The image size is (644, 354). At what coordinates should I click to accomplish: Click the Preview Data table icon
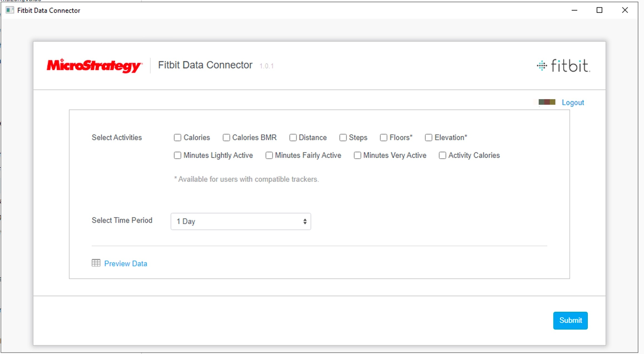tap(96, 263)
